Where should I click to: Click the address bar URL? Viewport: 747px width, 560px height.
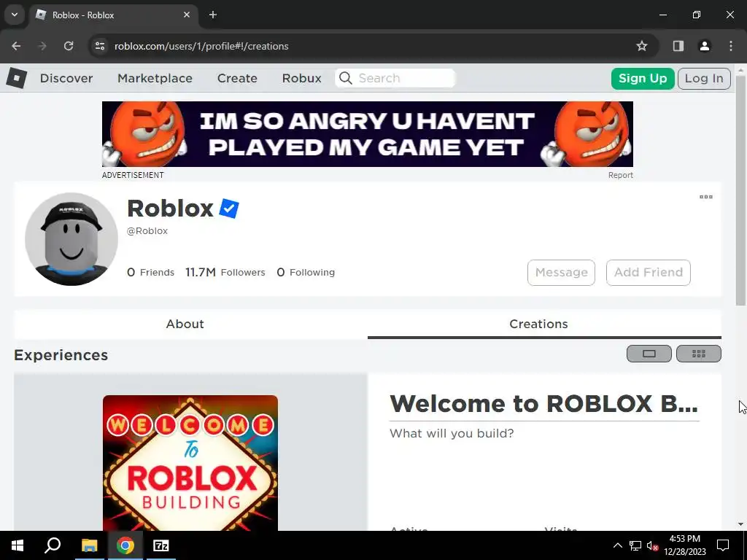click(x=201, y=46)
